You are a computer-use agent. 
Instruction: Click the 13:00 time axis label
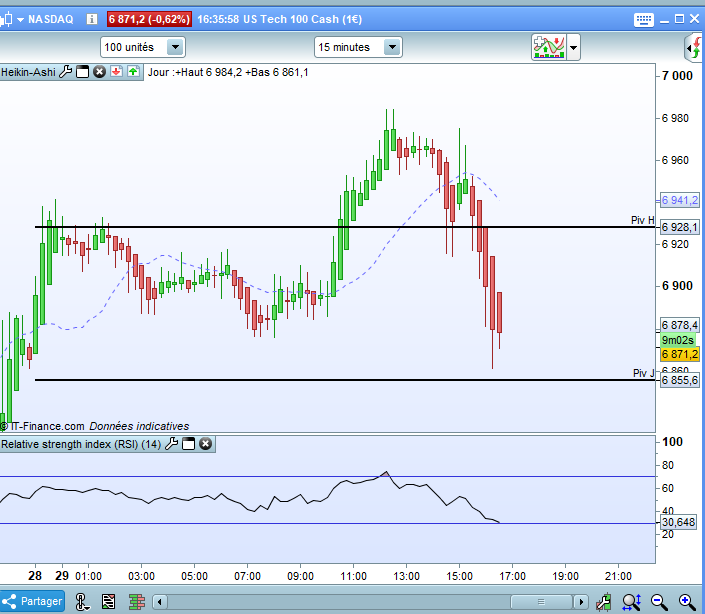(406, 576)
